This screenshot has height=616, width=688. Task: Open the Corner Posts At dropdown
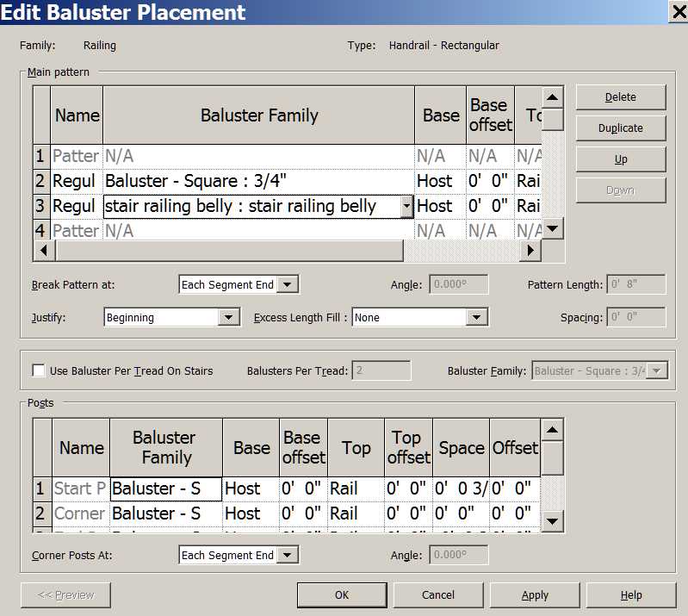(288, 556)
